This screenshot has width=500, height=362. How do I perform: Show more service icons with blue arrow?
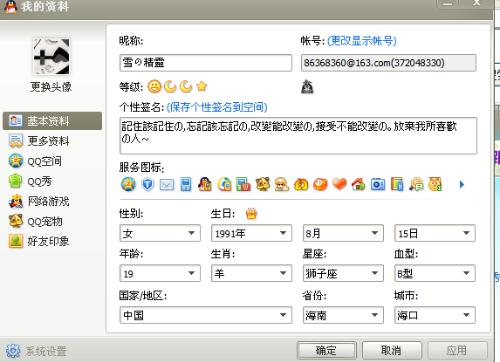(462, 184)
